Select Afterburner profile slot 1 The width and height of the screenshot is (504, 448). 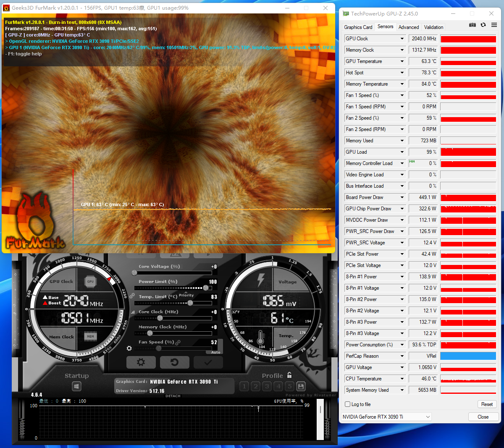pyautogui.click(x=244, y=386)
